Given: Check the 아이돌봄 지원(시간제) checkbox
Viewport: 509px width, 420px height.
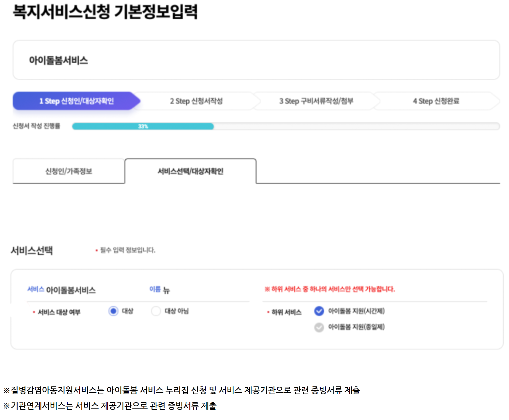Looking at the screenshot, I should coord(319,311).
